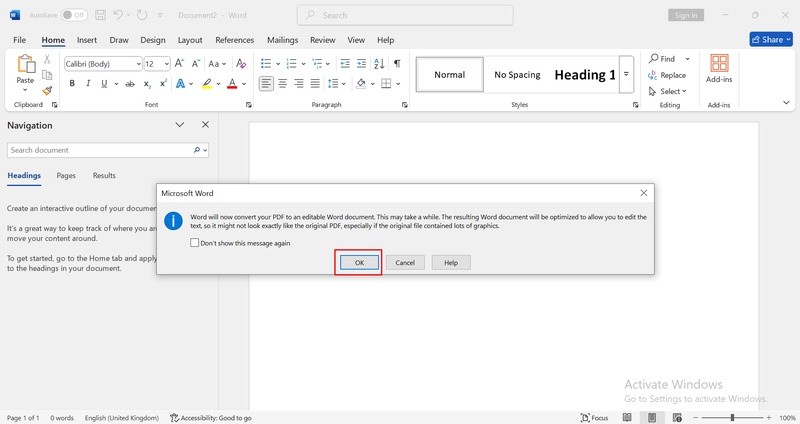Toggle the AutoSave switch
The height and width of the screenshot is (424, 800).
pyautogui.click(x=73, y=15)
